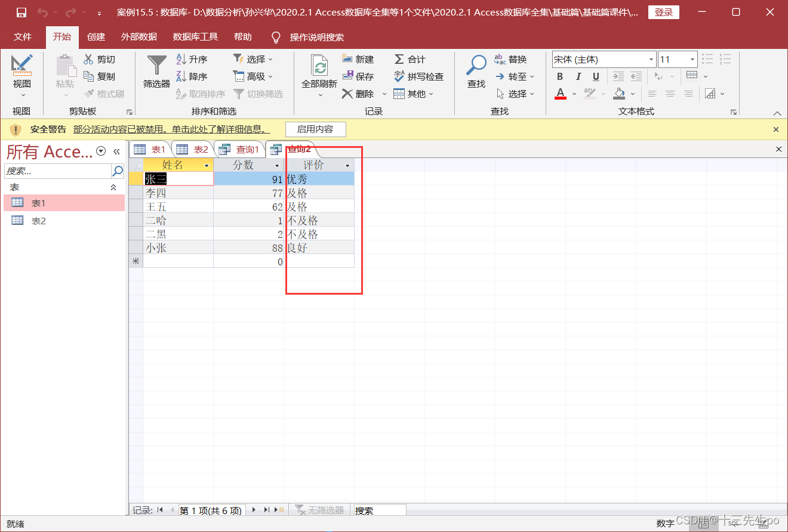The height and width of the screenshot is (532, 788).
Task: Open the 分数 column header dropdown arrow
Action: (277, 165)
